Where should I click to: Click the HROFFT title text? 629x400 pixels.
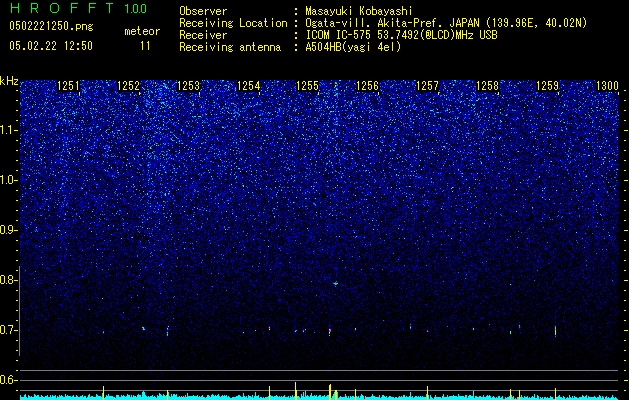click(x=62, y=8)
